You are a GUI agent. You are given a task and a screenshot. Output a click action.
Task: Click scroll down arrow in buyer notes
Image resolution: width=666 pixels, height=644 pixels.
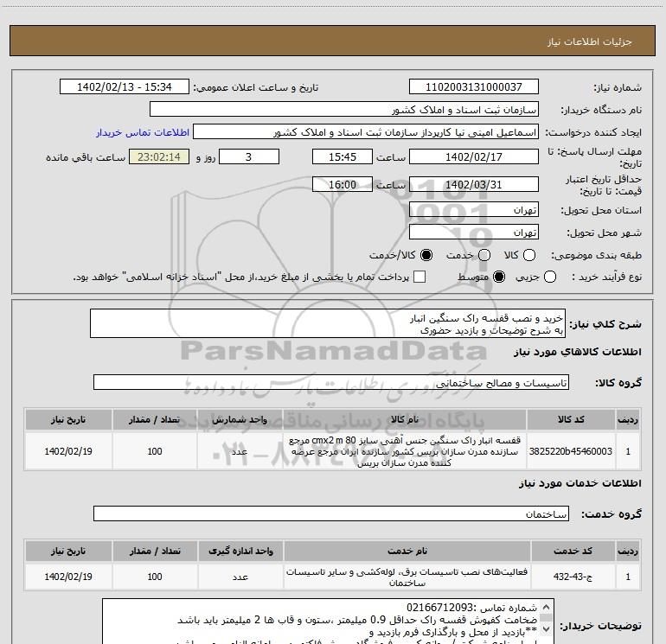[x=547, y=628]
